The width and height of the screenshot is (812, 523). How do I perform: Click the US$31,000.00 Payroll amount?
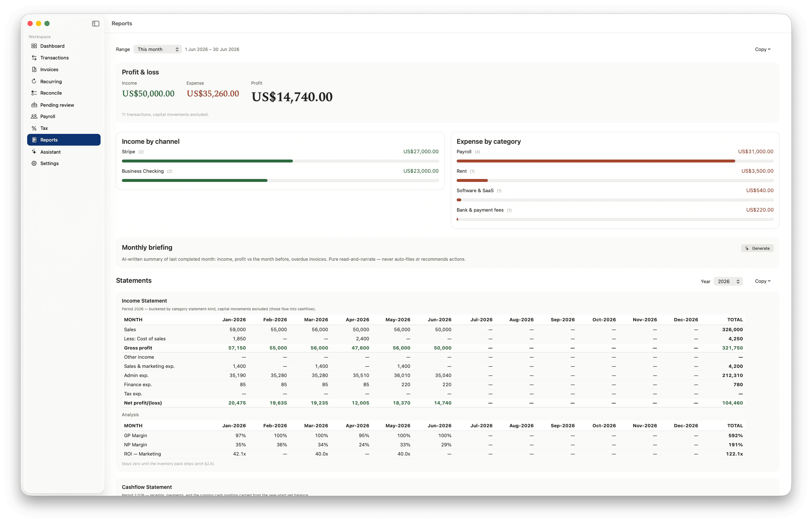click(x=756, y=151)
